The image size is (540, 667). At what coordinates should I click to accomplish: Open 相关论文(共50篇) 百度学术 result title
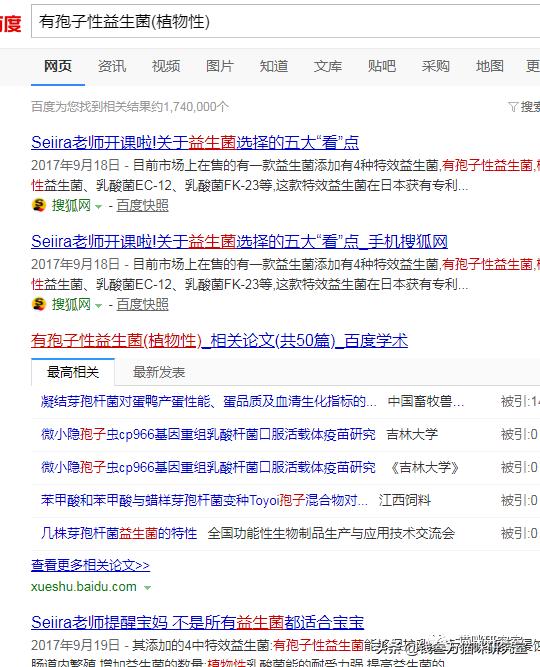pyautogui.click(x=219, y=340)
